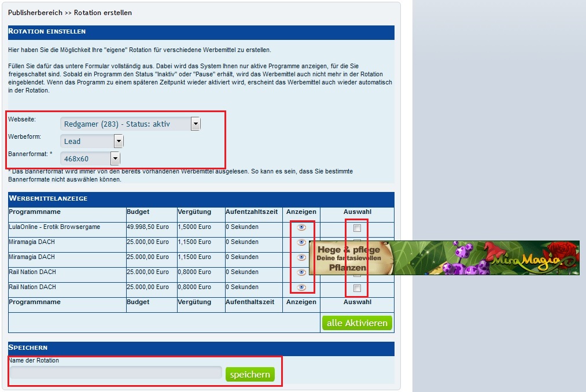Click eye icon in second Miramagia DACH row
Viewport: 586px width, 392px height.
click(301, 257)
